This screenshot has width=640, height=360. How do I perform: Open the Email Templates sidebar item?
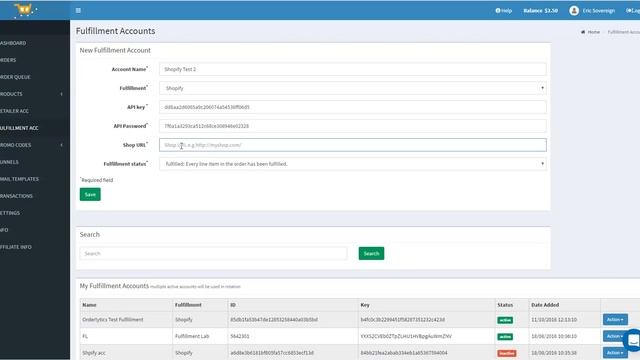20,179
